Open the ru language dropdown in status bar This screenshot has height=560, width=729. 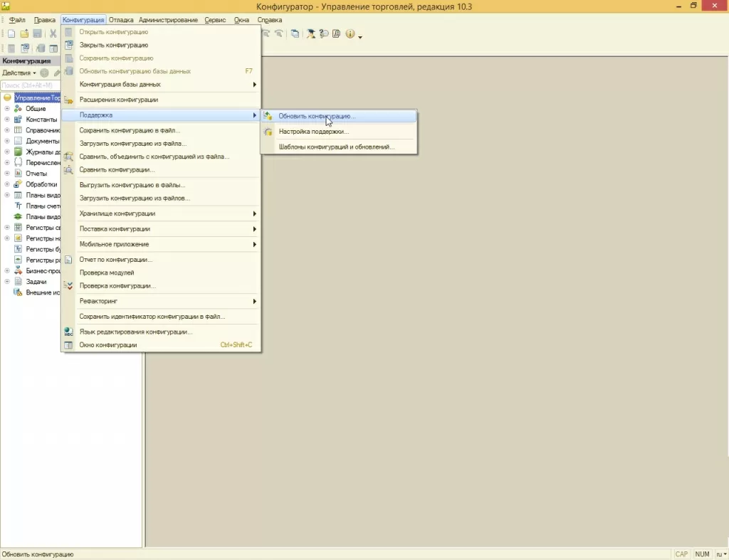click(x=721, y=554)
